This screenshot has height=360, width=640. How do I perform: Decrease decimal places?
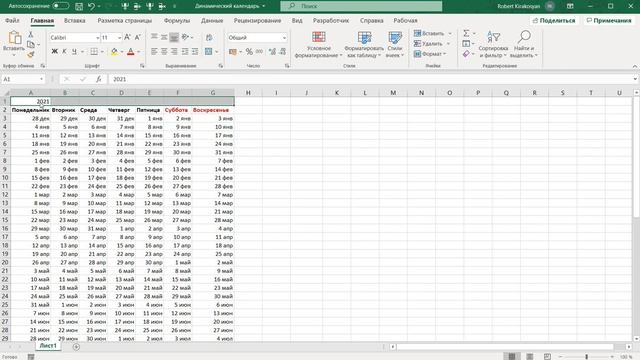pos(282,52)
